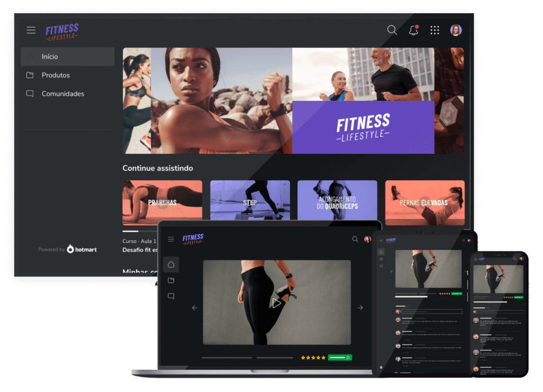Play the video on the laptop
Viewport: 543px width, 392px height.
coord(276,302)
